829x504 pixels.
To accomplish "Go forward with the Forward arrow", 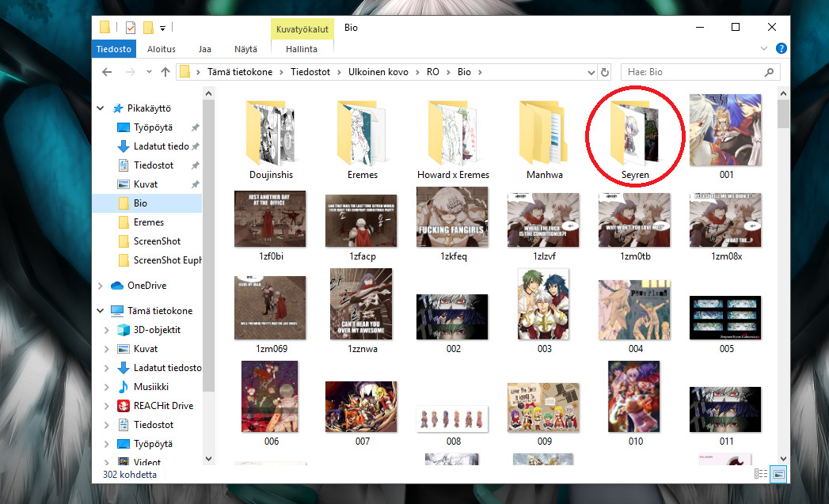I will 130,72.
